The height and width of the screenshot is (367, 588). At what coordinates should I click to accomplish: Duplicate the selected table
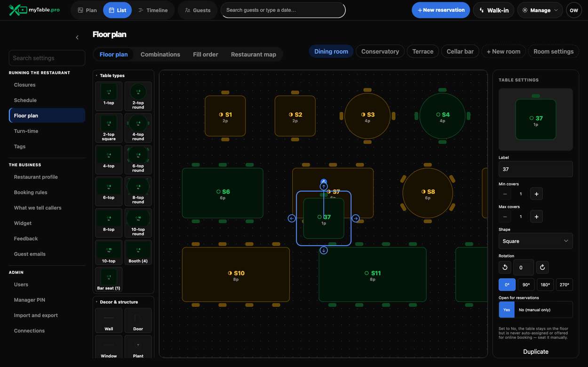[536, 351]
